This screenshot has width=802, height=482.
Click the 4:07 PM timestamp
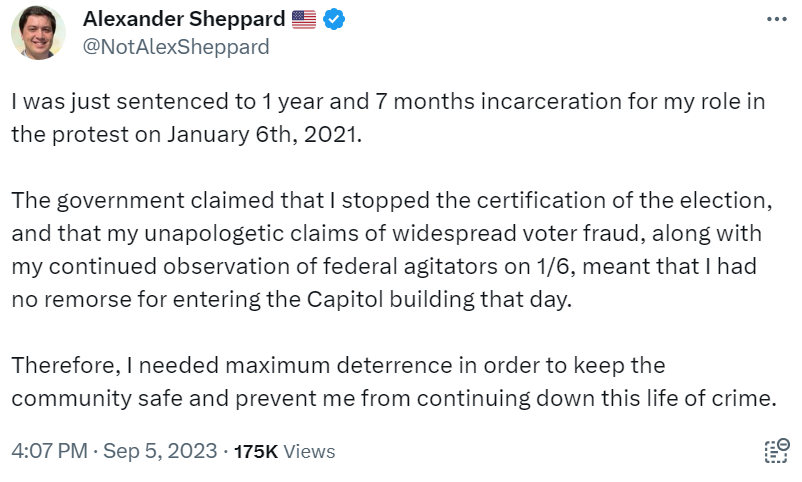pos(48,451)
